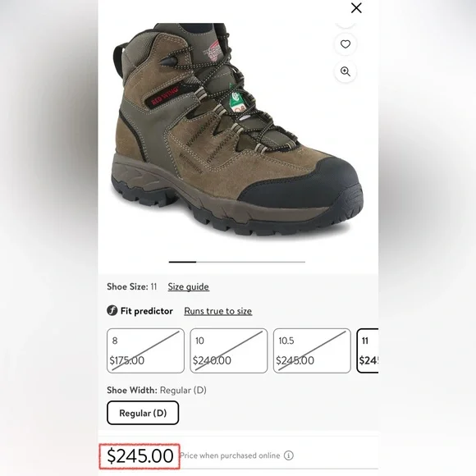The image size is (476, 476).
Task: Select shoe size 10 at $240.00
Action: (229, 350)
